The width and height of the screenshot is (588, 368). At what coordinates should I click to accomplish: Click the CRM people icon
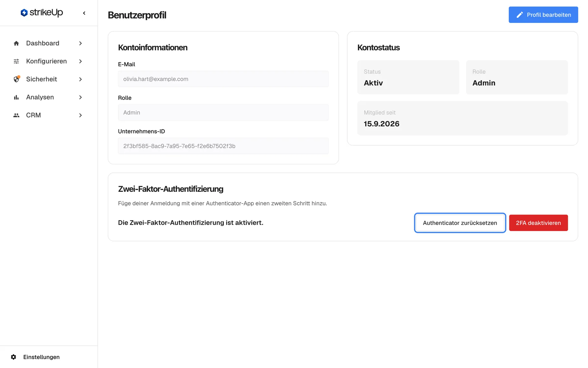point(16,115)
